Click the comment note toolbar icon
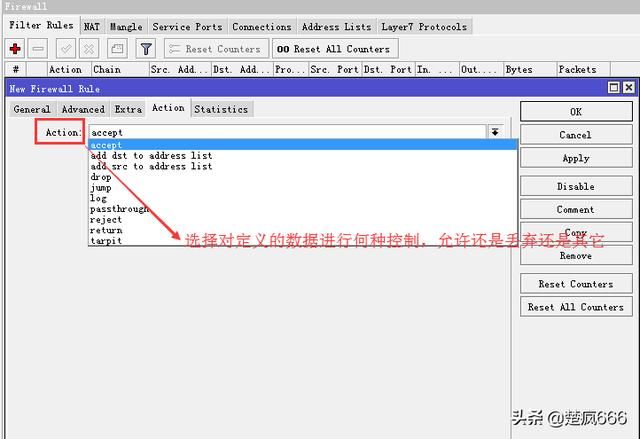This screenshot has height=439, width=640. tap(117, 49)
